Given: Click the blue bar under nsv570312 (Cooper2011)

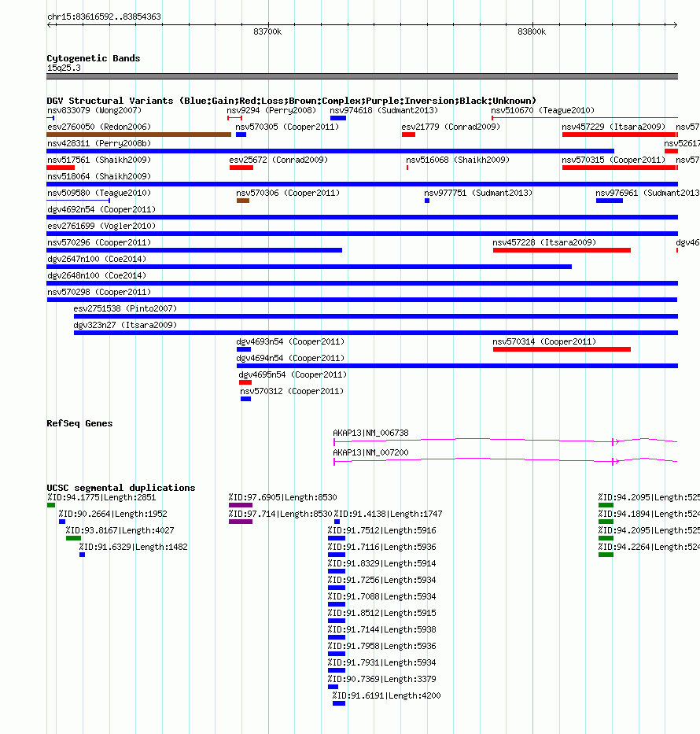Looking at the screenshot, I should pos(245,400).
